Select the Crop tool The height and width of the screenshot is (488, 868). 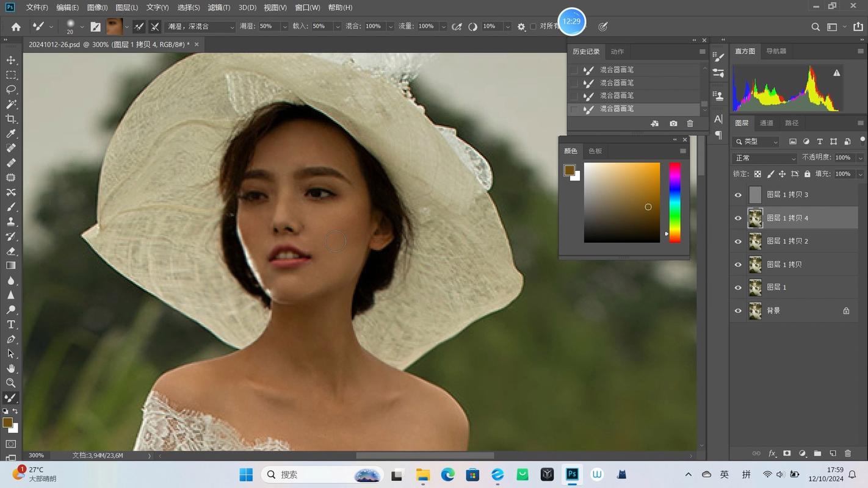pos(11,119)
